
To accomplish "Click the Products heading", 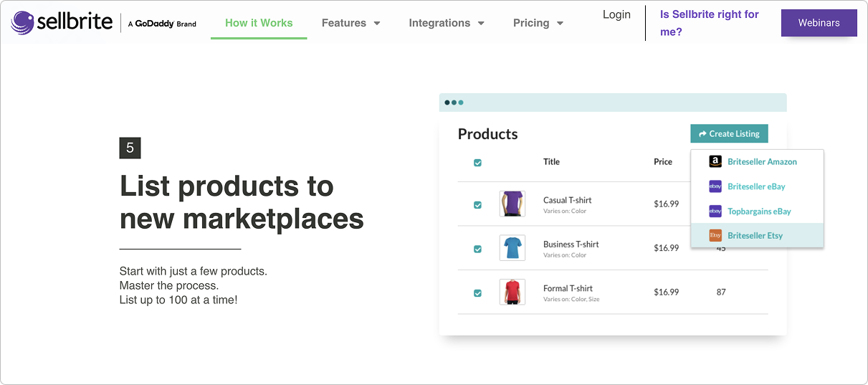I will point(487,134).
